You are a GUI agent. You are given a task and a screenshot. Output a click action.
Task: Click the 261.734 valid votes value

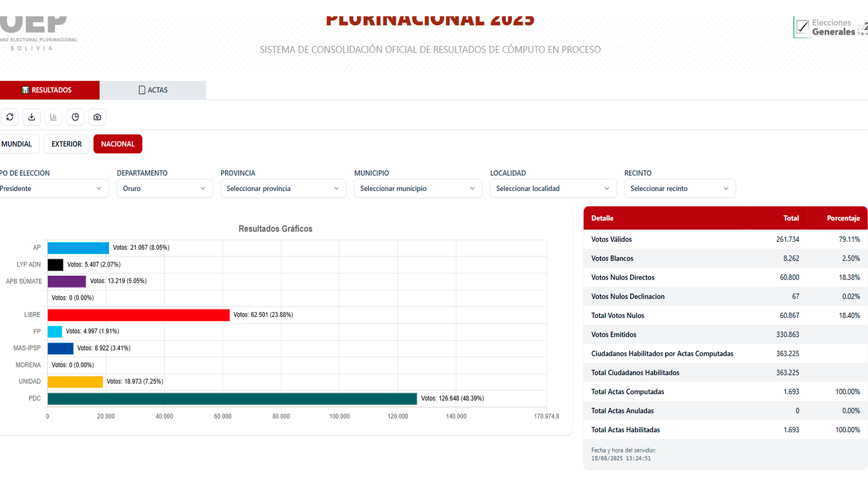click(x=788, y=239)
